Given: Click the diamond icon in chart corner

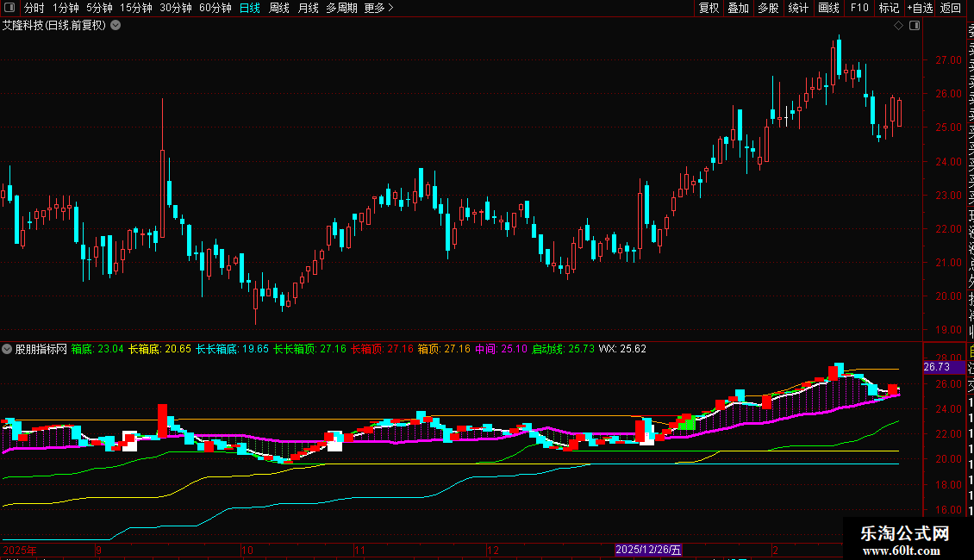Looking at the screenshot, I should 898,26.
